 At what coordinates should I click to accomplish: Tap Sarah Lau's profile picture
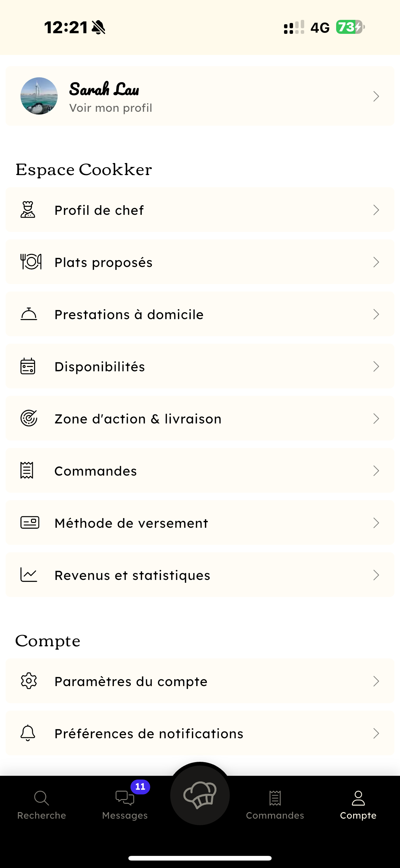[x=39, y=96]
